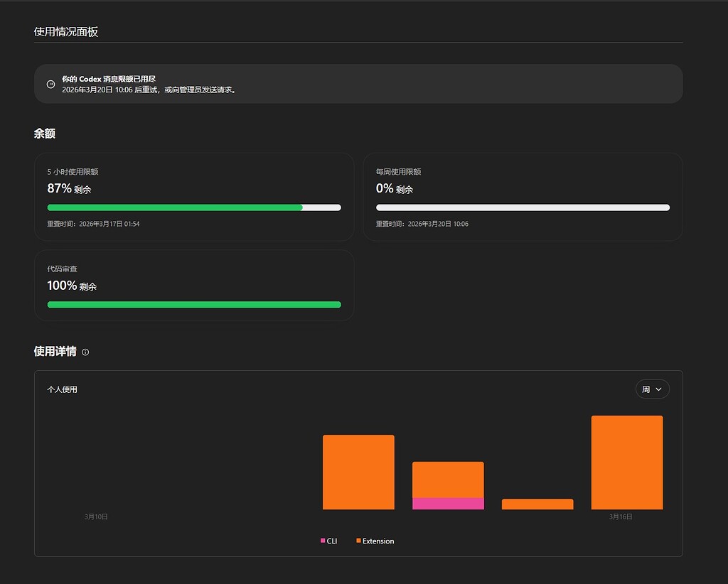This screenshot has width=728, height=584.
Task: Click the Extension legend label
Action: point(378,541)
